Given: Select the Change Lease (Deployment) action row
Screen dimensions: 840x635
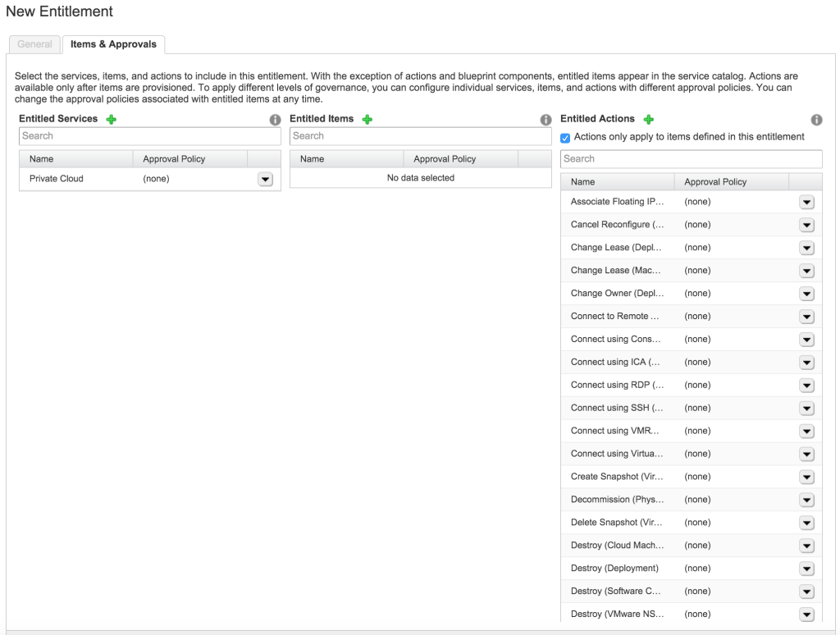Looking at the screenshot, I should [618, 248].
